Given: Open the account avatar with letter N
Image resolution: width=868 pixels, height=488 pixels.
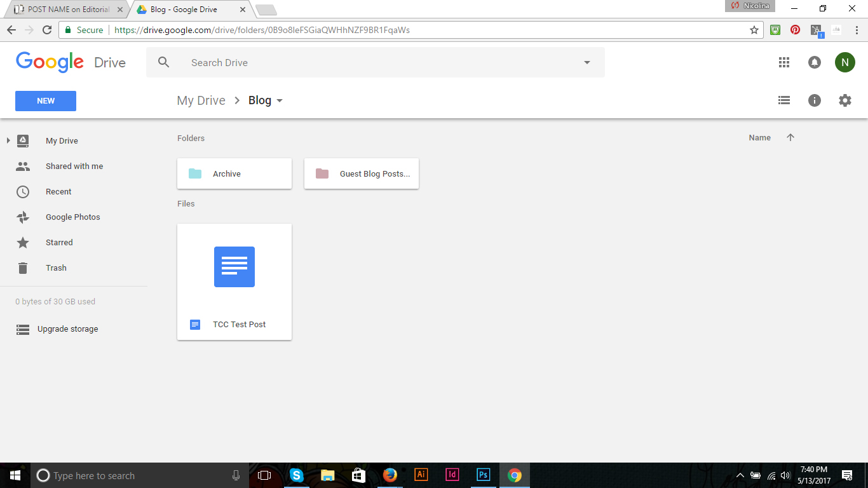Looking at the screenshot, I should pos(844,62).
